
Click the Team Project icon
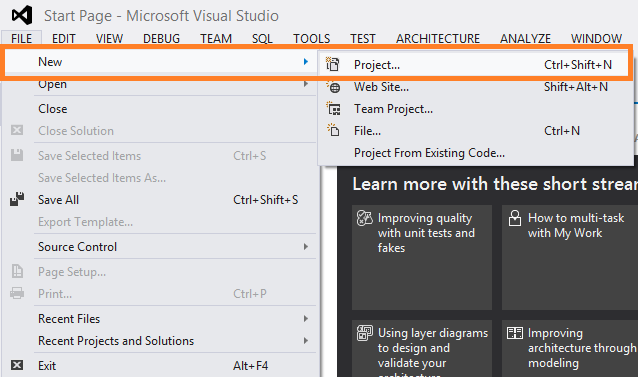pyautogui.click(x=334, y=109)
